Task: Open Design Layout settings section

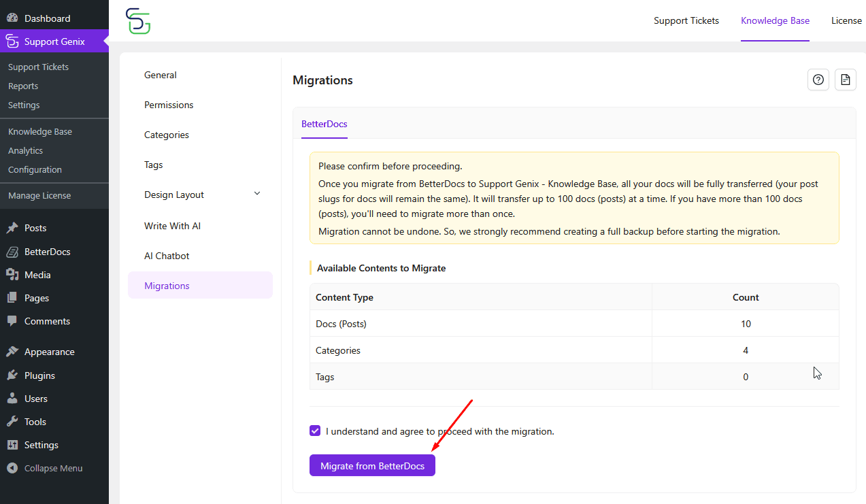Action: [x=200, y=195]
